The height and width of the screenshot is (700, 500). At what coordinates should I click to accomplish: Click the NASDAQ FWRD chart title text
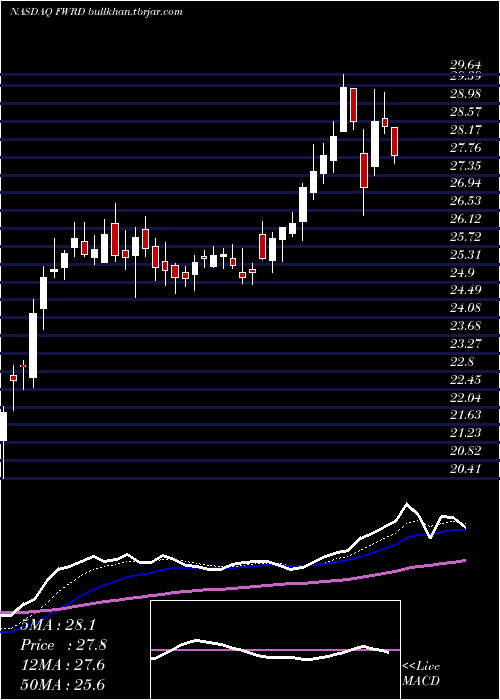(x=96, y=12)
